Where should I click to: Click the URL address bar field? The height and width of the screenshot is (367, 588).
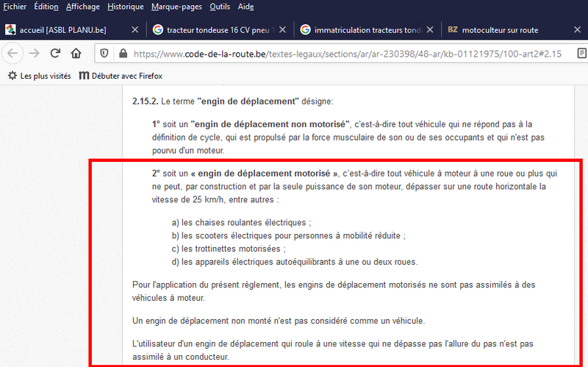point(345,54)
